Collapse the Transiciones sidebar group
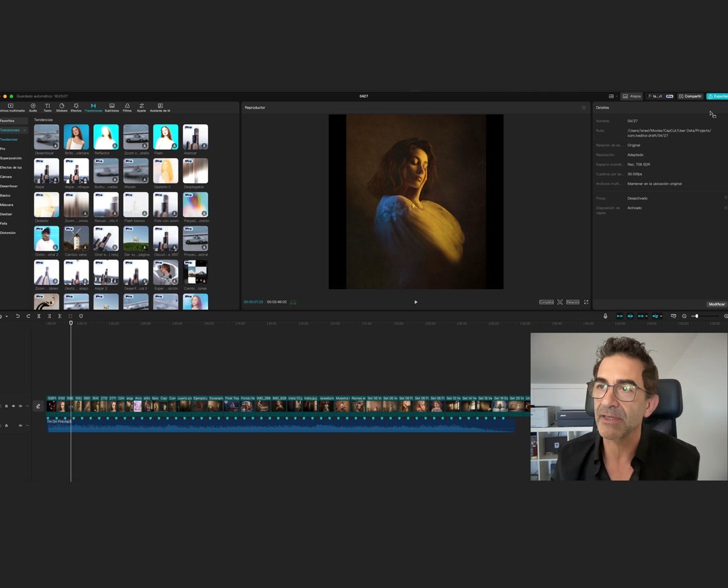 [x=25, y=130]
